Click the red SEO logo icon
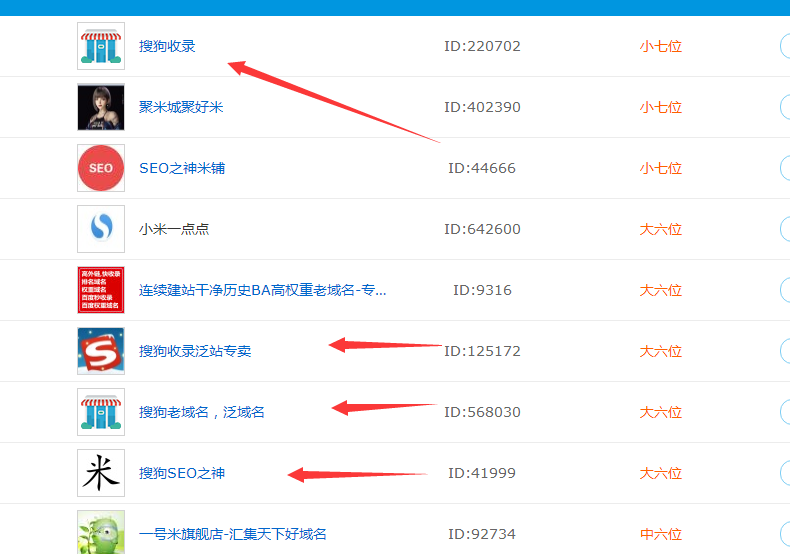The height and width of the screenshot is (554, 790). pos(101,168)
